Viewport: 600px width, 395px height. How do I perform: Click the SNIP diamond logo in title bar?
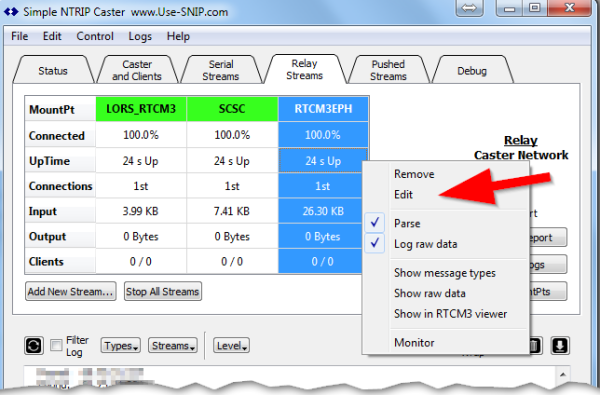pos(11,12)
